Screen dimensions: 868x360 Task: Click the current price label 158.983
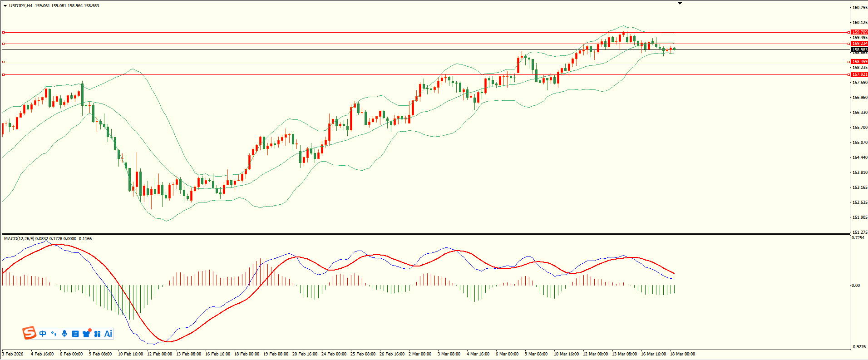point(859,50)
